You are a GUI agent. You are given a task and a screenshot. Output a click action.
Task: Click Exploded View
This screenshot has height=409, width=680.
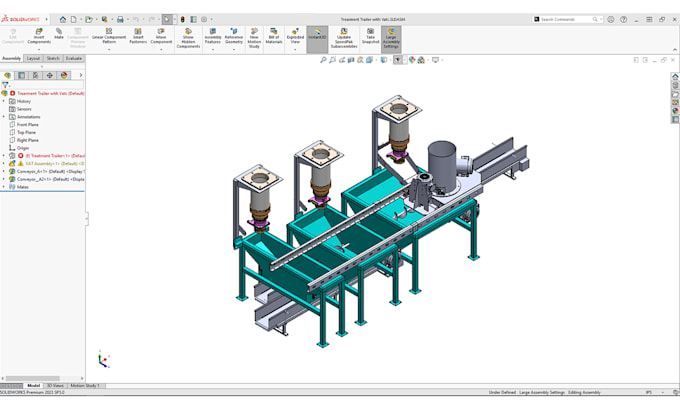pos(295,36)
